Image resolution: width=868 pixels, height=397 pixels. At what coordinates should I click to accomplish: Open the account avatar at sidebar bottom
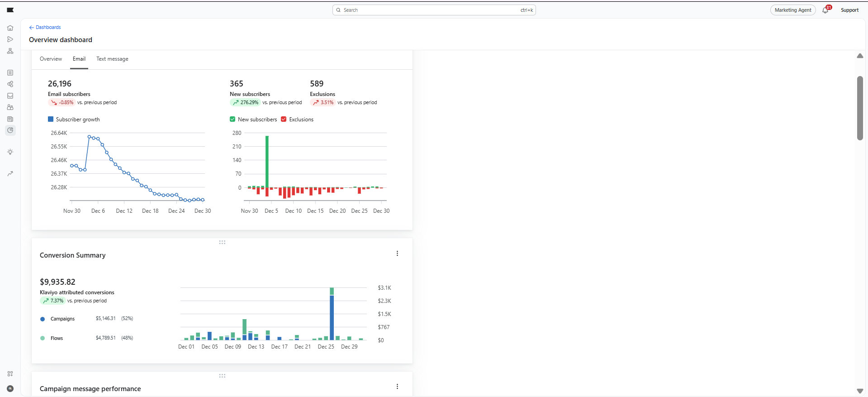[x=10, y=388]
